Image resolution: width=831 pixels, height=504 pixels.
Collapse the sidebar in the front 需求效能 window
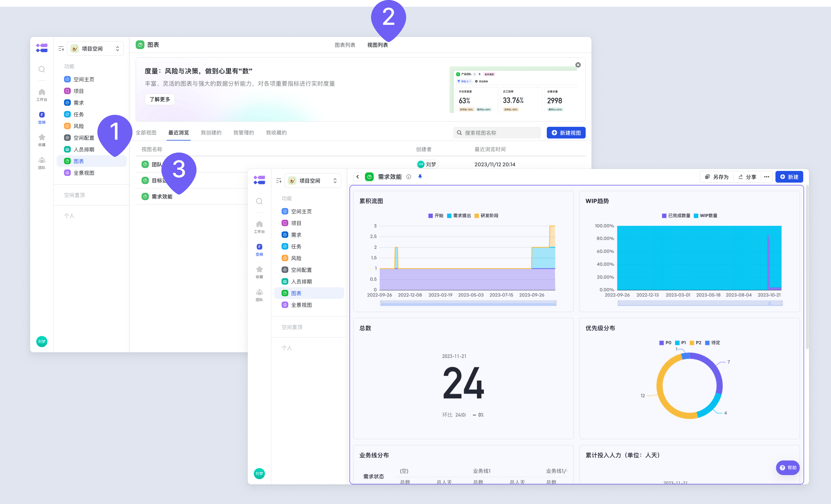click(279, 181)
